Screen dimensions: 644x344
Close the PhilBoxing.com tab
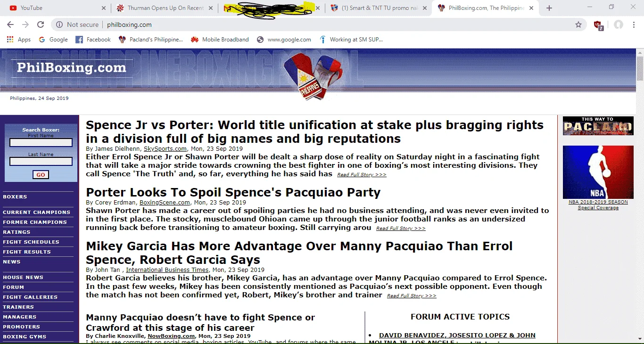pyautogui.click(x=532, y=8)
